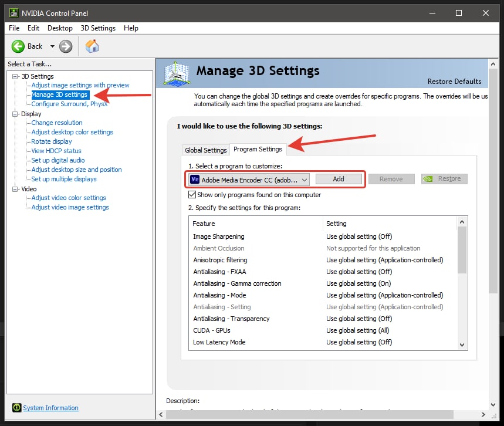Click the grey Forward arrow icon

click(x=66, y=46)
